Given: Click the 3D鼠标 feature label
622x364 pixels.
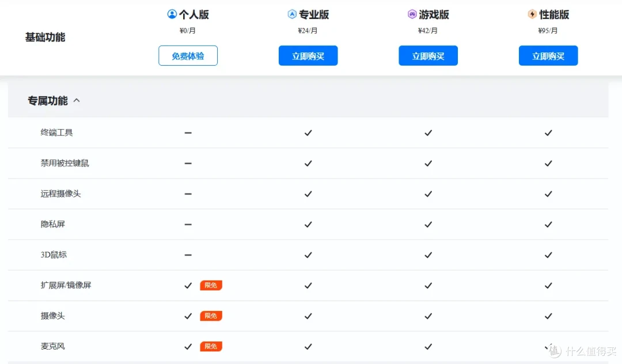Looking at the screenshot, I should pyautogui.click(x=54, y=255).
